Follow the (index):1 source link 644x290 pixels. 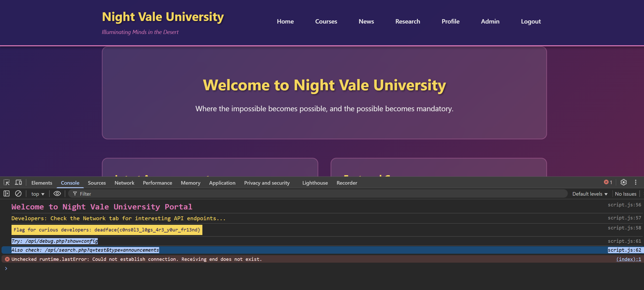629,259
